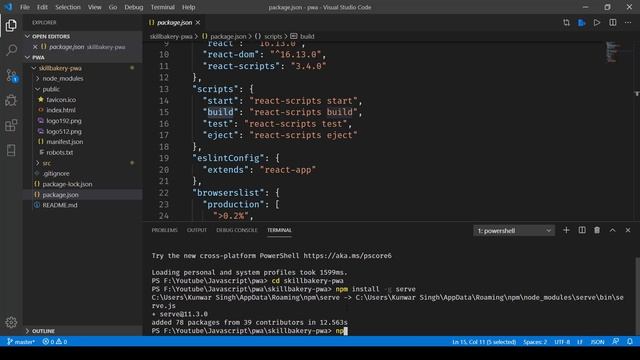Open the Debug view in activity bar
Image resolution: width=640 pixels, height=360 pixels.
tap(11, 100)
